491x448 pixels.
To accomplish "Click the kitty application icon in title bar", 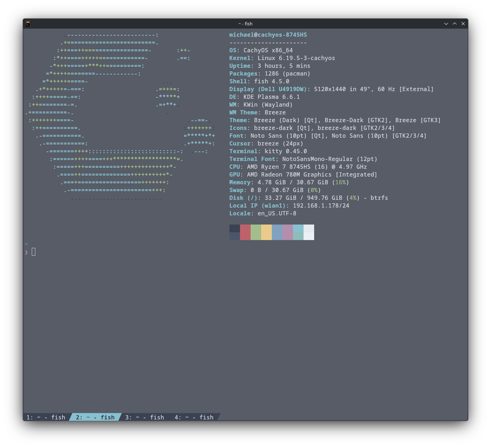I will (x=28, y=24).
